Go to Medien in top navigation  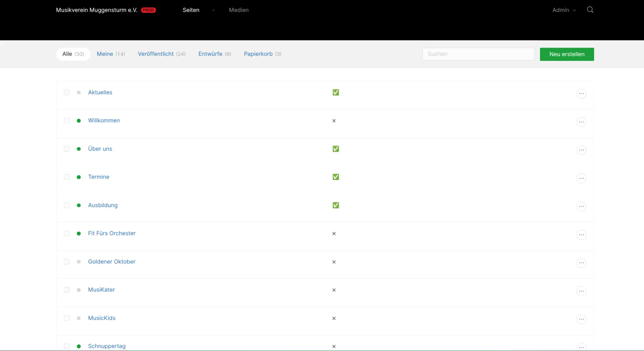click(x=239, y=10)
